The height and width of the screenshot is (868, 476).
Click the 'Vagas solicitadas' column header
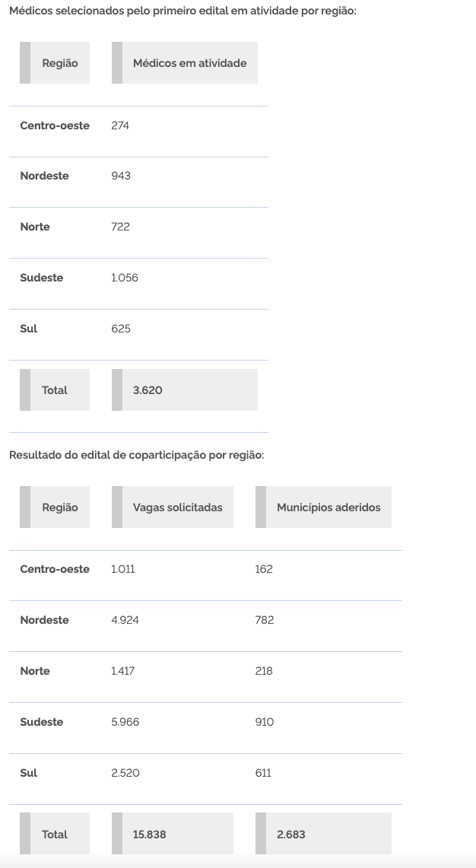(177, 507)
